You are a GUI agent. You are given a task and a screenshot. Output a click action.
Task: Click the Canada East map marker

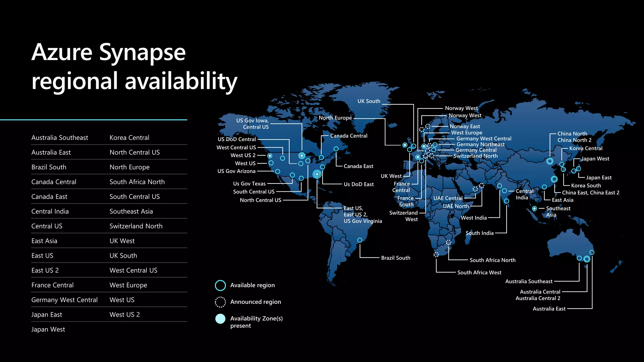coord(336,149)
